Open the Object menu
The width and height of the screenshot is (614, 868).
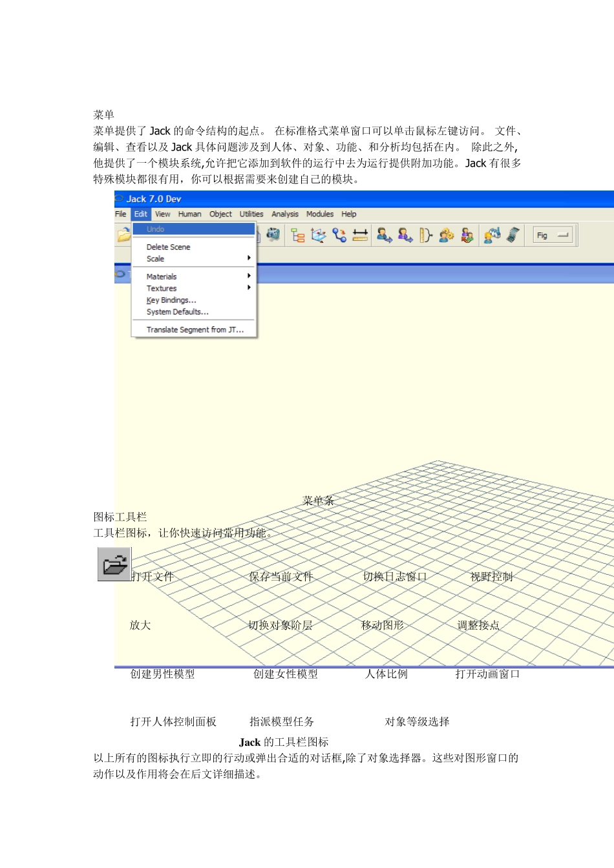(220, 214)
